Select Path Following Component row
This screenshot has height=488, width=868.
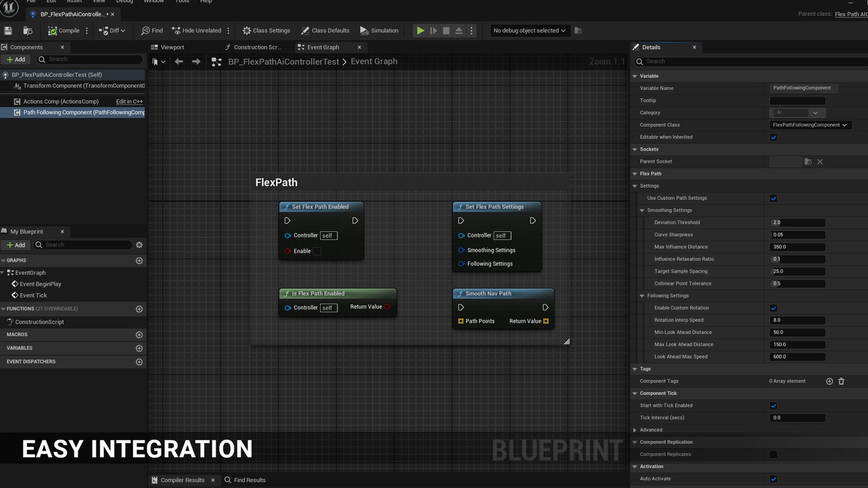click(73, 113)
